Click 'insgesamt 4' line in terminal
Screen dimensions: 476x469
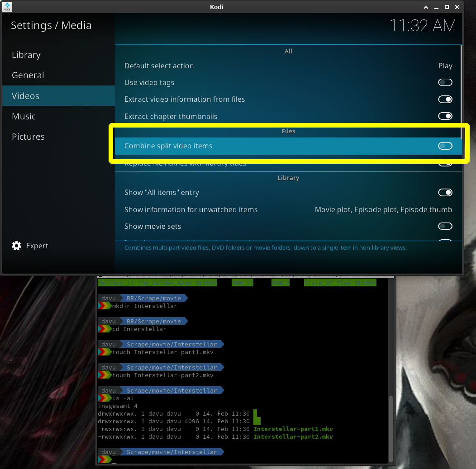coord(118,406)
